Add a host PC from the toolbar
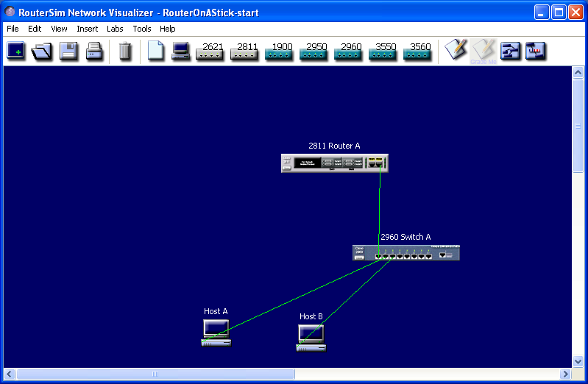Screen dimensions: 588x384 pos(181,51)
